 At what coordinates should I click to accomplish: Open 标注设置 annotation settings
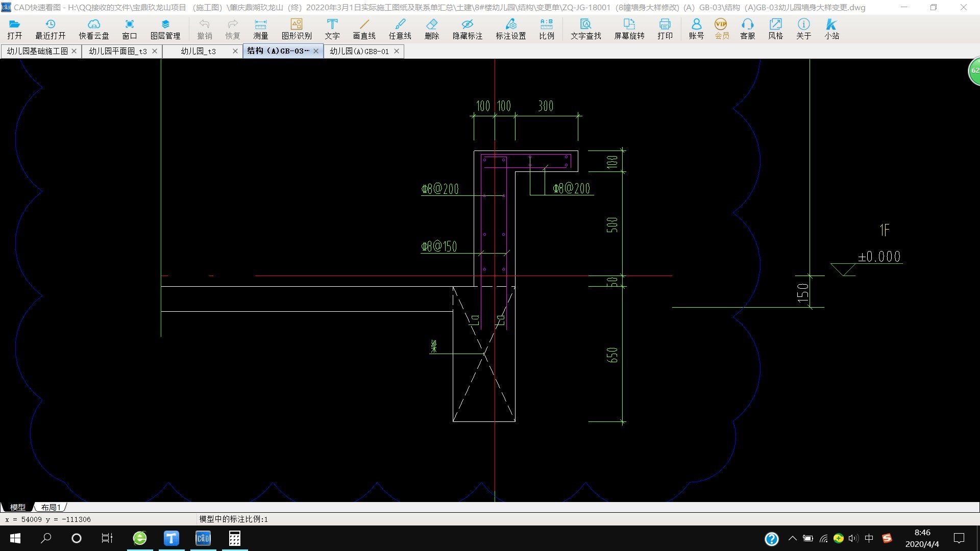[x=511, y=29]
